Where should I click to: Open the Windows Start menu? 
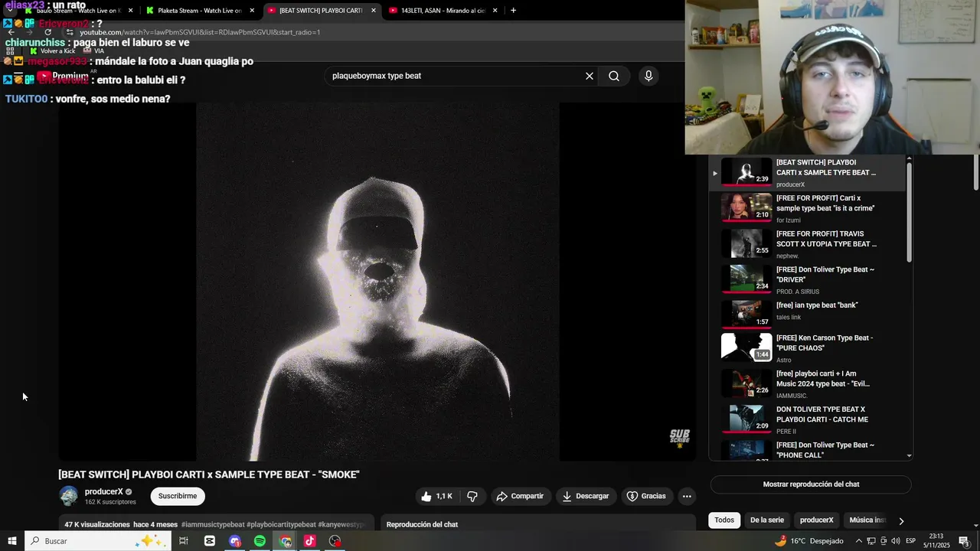[x=12, y=541]
